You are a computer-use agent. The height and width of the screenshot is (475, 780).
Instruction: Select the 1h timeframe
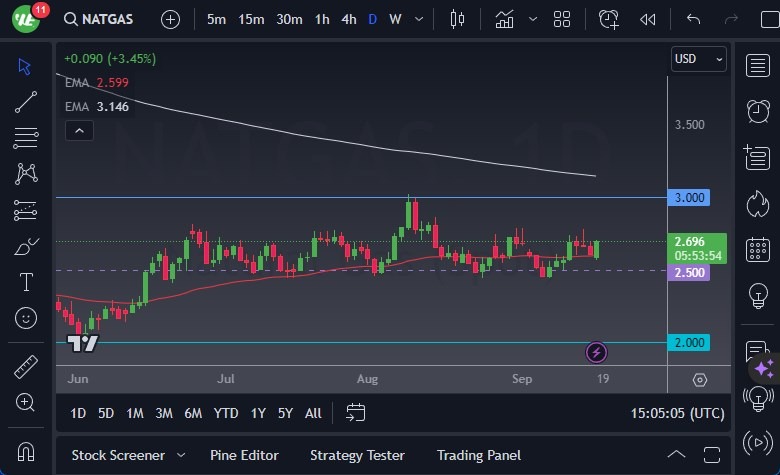pyautogui.click(x=322, y=19)
